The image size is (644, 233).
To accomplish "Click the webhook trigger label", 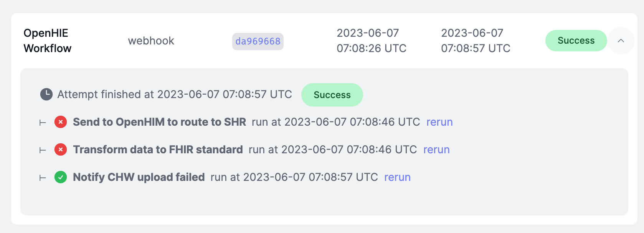I will (x=151, y=41).
